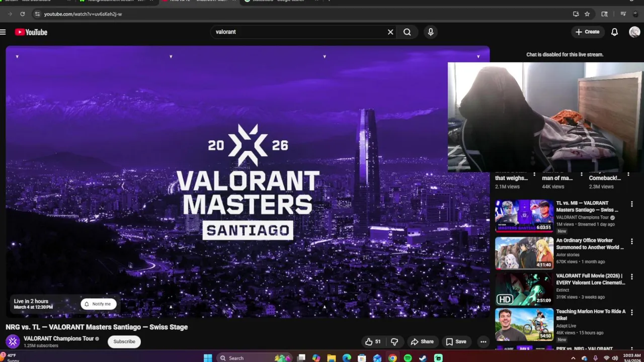Viewport: 644px width, 362px height.
Task: Open 'Teaching Marlon How To Ride A Bike!' title
Action: point(591,315)
